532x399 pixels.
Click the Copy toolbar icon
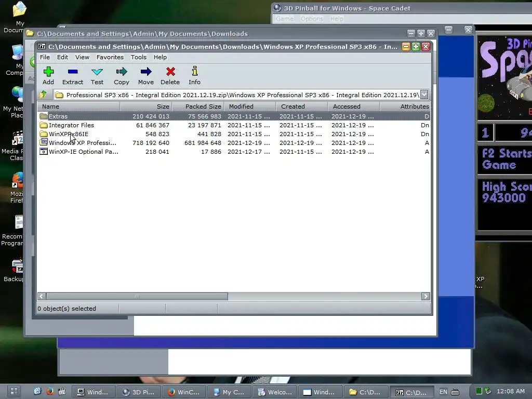tap(122, 75)
